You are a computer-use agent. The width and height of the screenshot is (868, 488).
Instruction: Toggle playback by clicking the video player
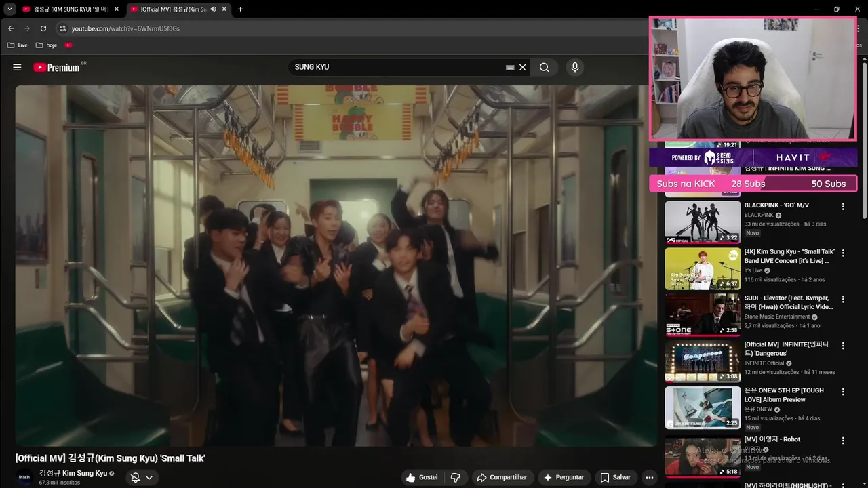tap(336, 266)
